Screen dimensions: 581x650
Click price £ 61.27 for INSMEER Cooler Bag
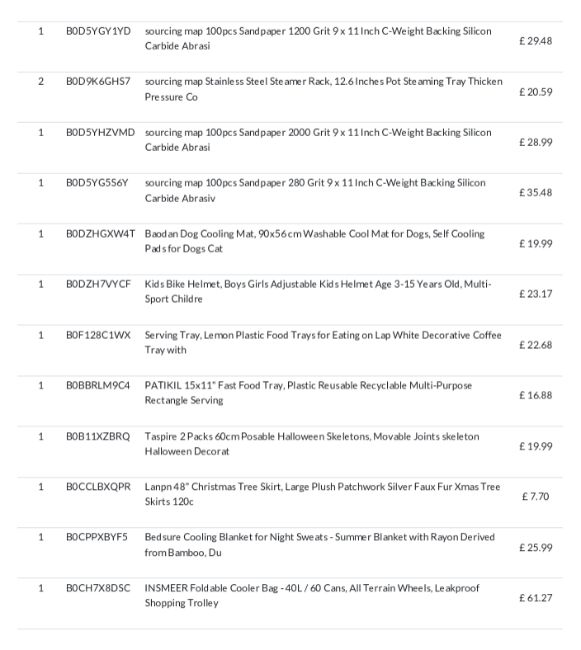pos(535,598)
